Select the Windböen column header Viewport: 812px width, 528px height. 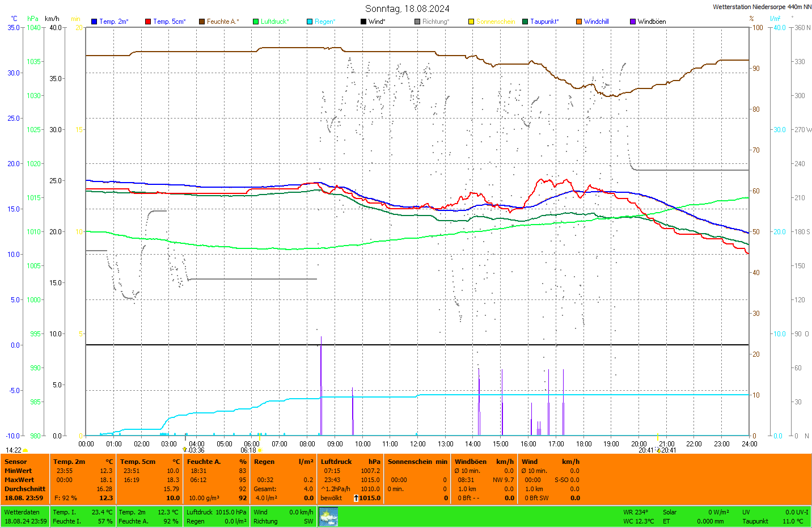click(x=471, y=462)
